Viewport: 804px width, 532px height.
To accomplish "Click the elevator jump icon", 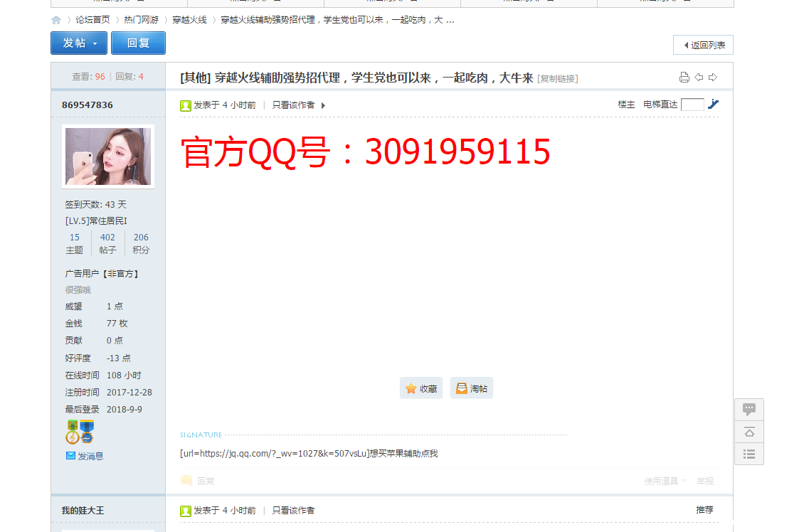I will [713, 105].
